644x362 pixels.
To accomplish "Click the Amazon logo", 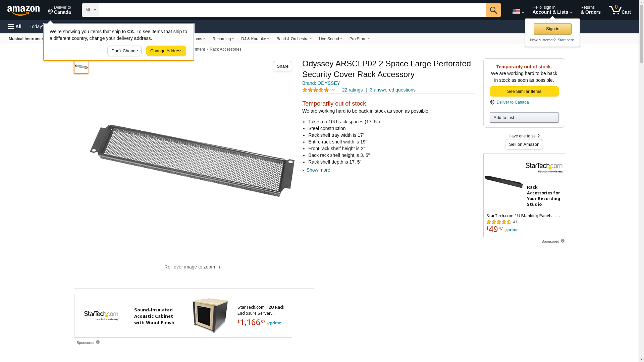I will (x=23, y=11).
